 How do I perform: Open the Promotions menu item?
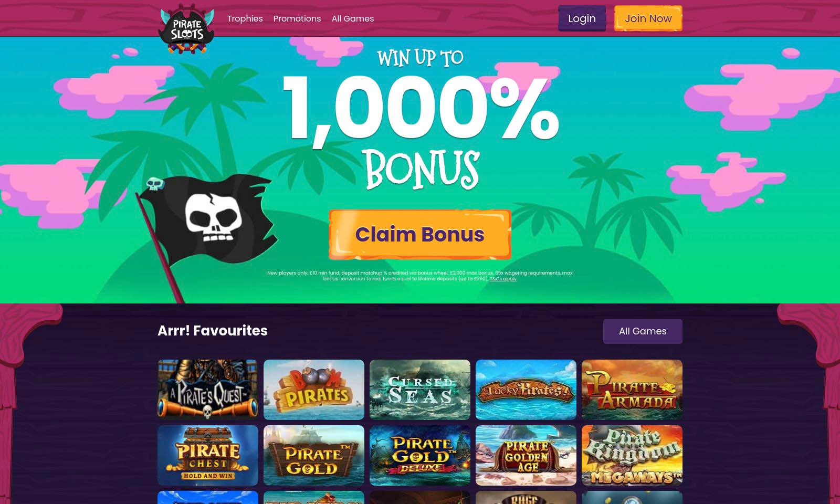click(x=297, y=19)
